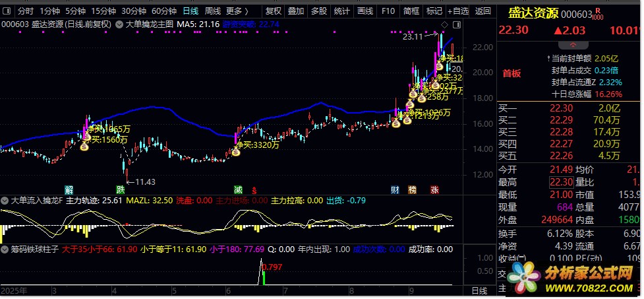This screenshot has width=644, height=299.
Task: Expand the 大单擒龙主图 indicator menu
Action: (x=119, y=24)
